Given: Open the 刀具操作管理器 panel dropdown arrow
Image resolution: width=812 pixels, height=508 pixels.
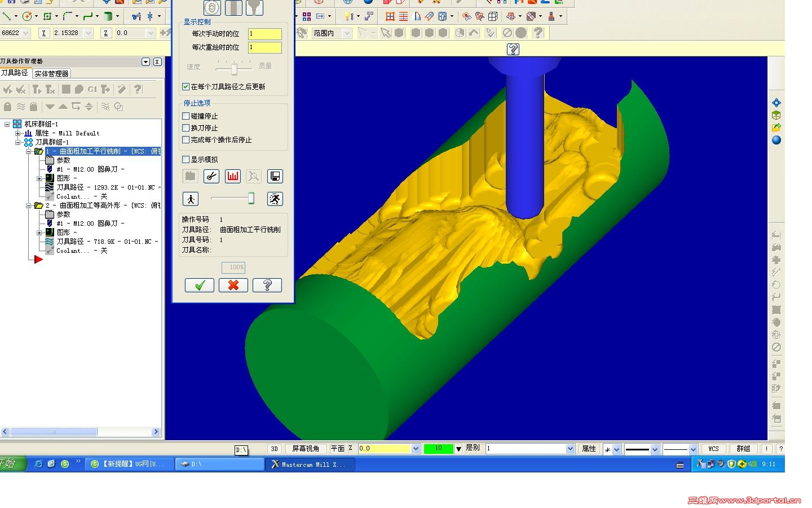Looking at the screenshot, I should click(145, 62).
